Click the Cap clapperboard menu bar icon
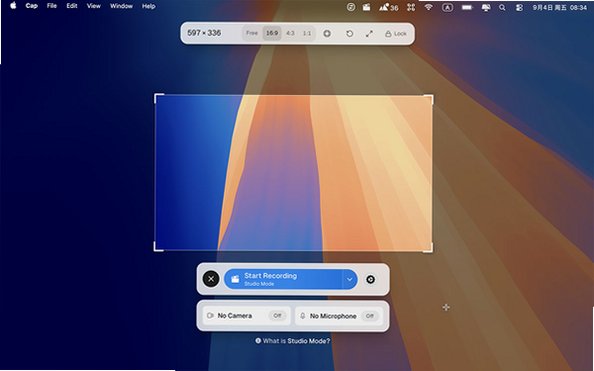594x371 pixels. click(x=366, y=7)
